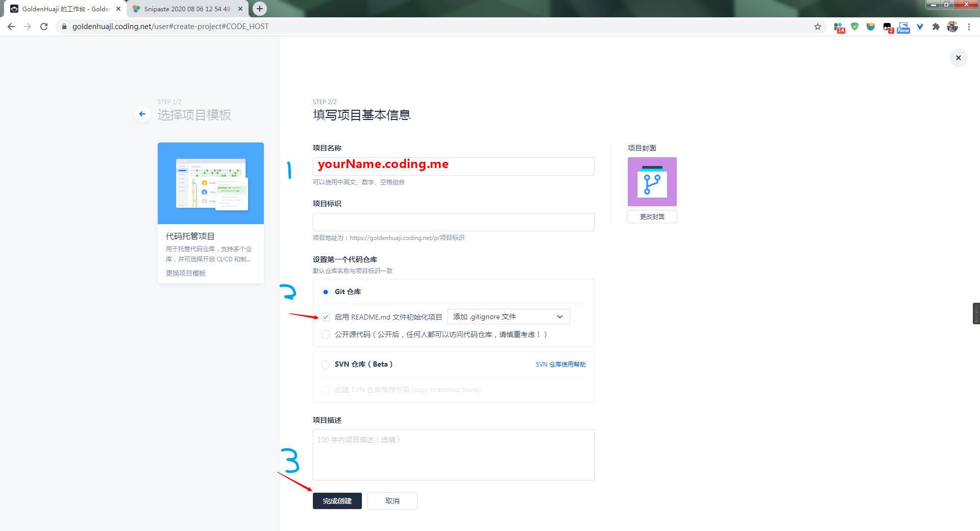The height and width of the screenshot is (531, 980).
Task: Go forward in browser history
Action: tap(28, 27)
